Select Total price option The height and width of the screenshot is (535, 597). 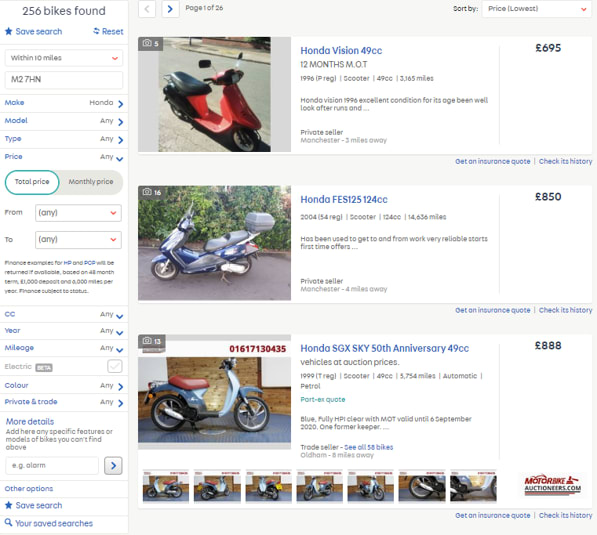(x=32, y=182)
